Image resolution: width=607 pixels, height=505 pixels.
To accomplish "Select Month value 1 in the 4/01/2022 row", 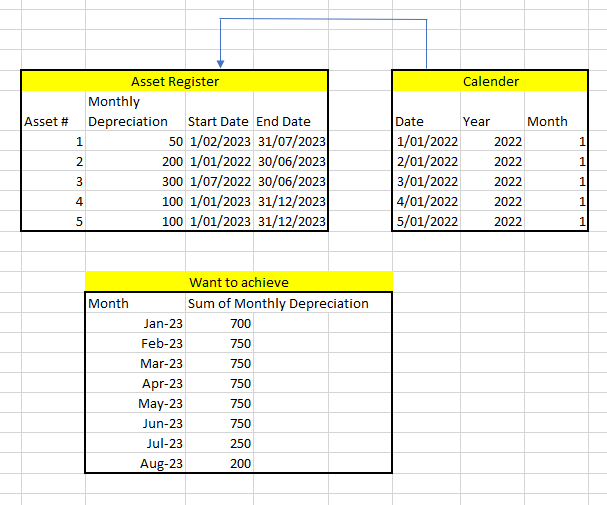I will pos(556,202).
